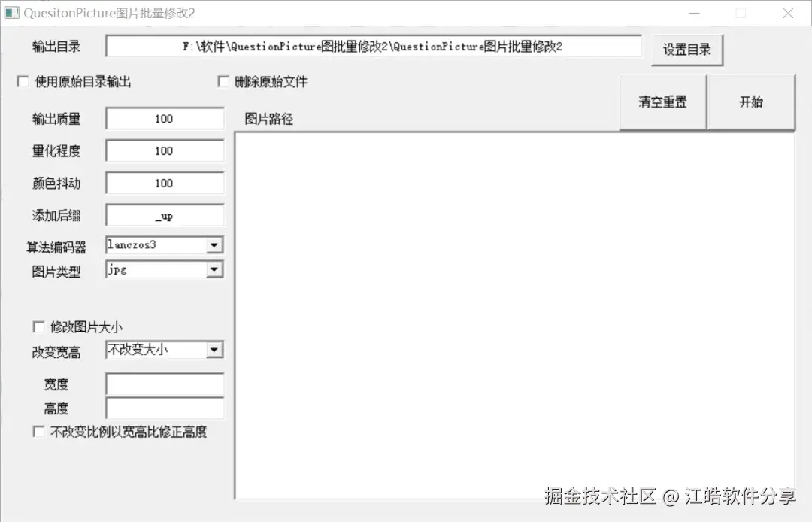The image size is (812, 522).
Task: Enable 使用原始目录输出 checkbox
Action: tap(23, 81)
